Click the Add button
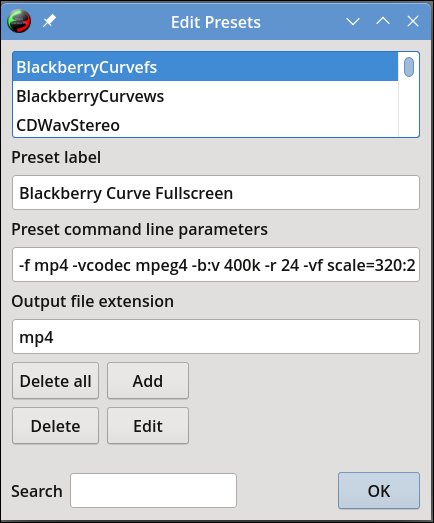The height and width of the screenshot is (523, 434). (x=148, y=381)
